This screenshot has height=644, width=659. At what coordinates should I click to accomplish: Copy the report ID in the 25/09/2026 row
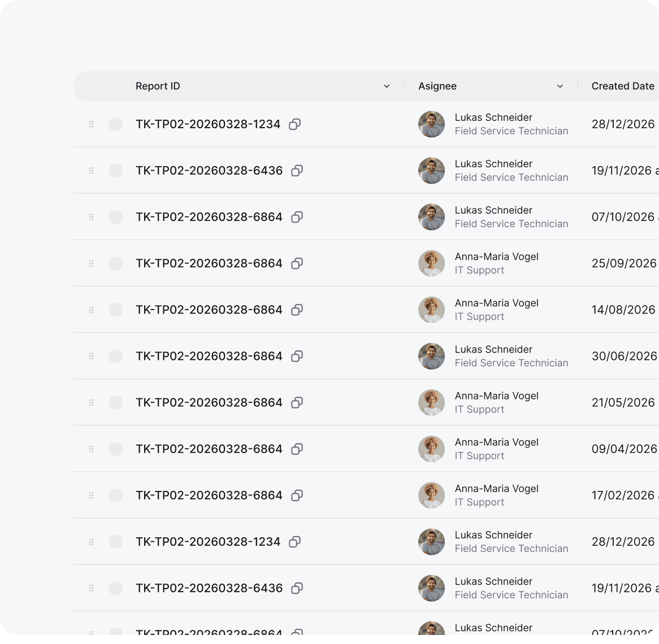pos(297,263)
